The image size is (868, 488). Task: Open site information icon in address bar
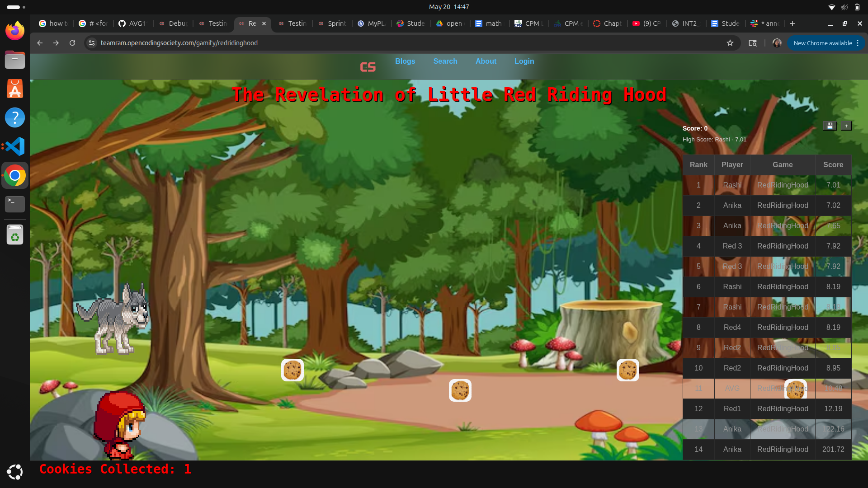point(92,43)
